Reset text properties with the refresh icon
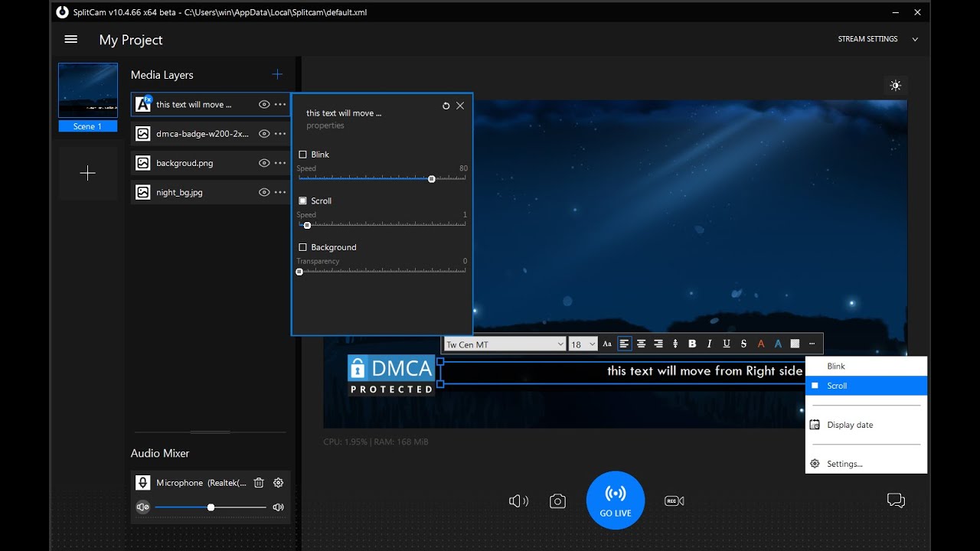Viewport: 980px width, 551px height. coord(446,106)
